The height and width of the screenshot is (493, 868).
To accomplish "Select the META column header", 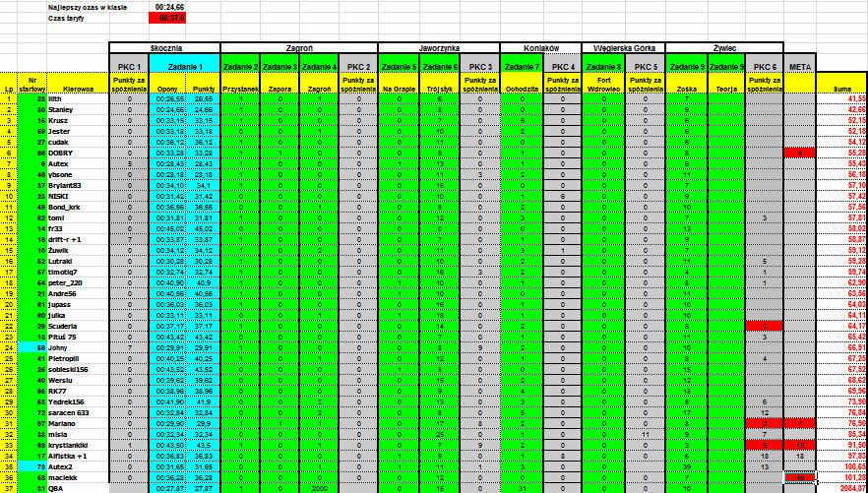I will pyautogui.click(x=800, y=66).
